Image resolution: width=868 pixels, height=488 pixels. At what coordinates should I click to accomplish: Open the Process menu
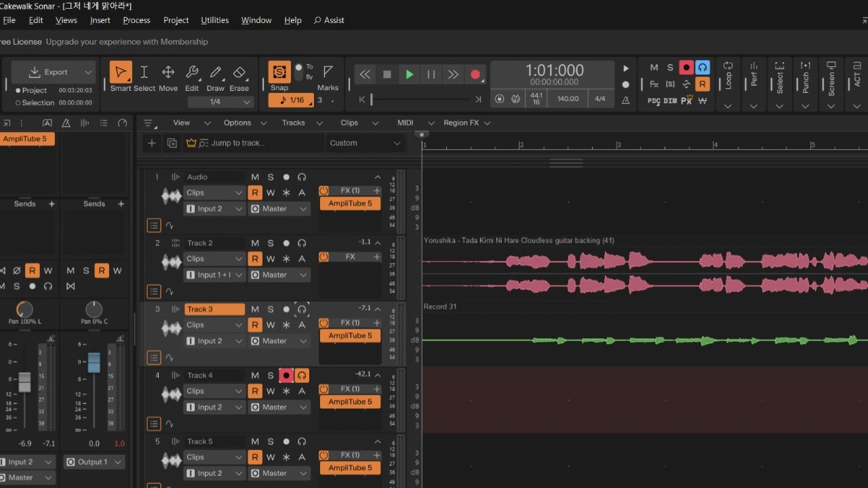136,20
